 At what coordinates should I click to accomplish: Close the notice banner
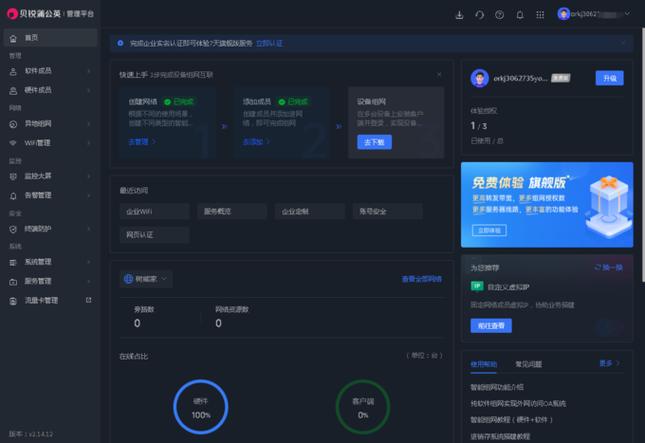click(624, 43)
